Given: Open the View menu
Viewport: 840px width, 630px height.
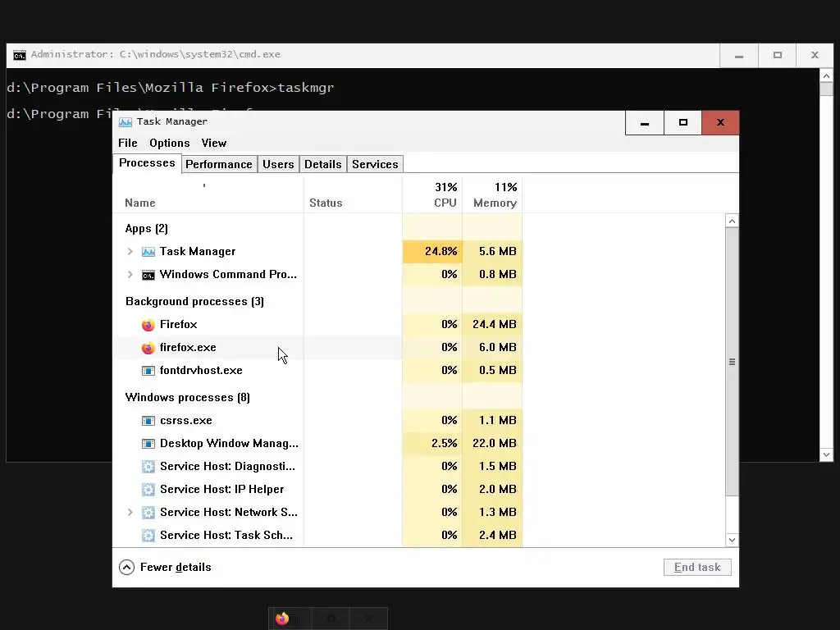Looking at the screenshot, I should click(x=214, y=143).
